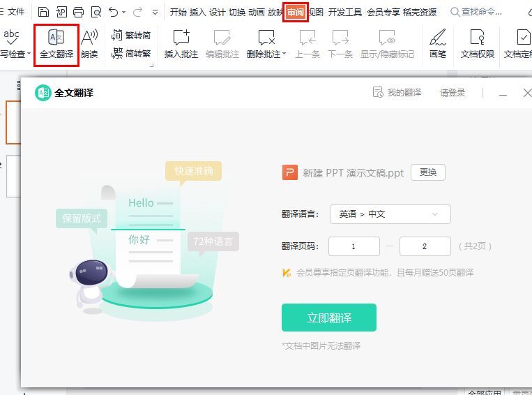This screenshot has width=532, height=395.
Task: Expand the 拼写检查 dropdown arrow
Action: [29, 53]
